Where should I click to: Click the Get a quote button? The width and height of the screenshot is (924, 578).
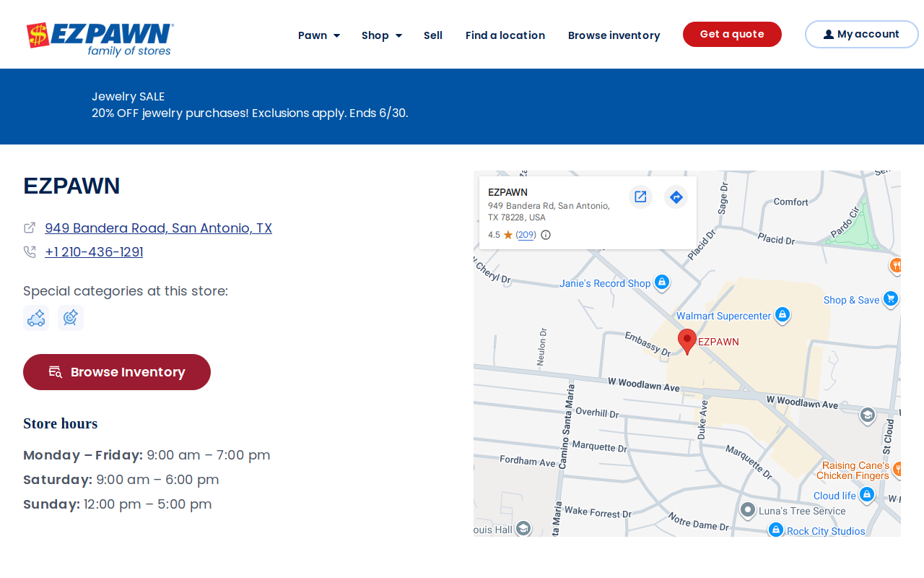pyautogui.click(x=732, y=34)
